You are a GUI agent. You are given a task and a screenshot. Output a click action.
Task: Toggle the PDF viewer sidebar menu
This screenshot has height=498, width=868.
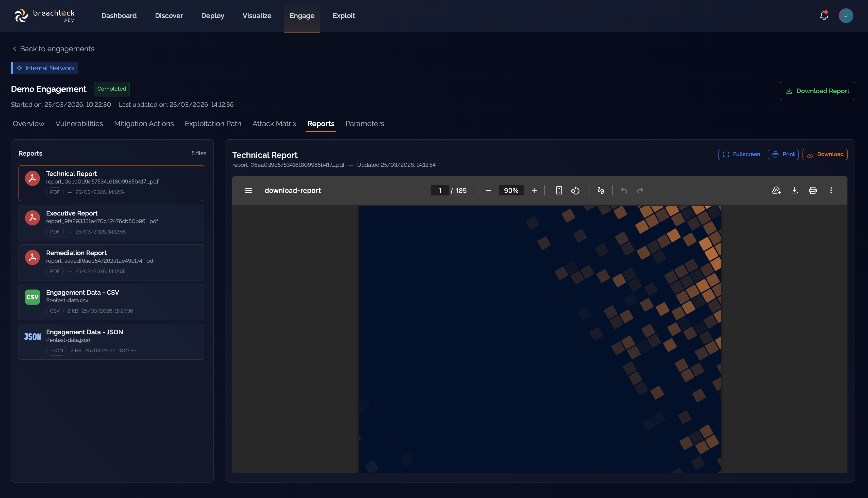click(248, 191)
